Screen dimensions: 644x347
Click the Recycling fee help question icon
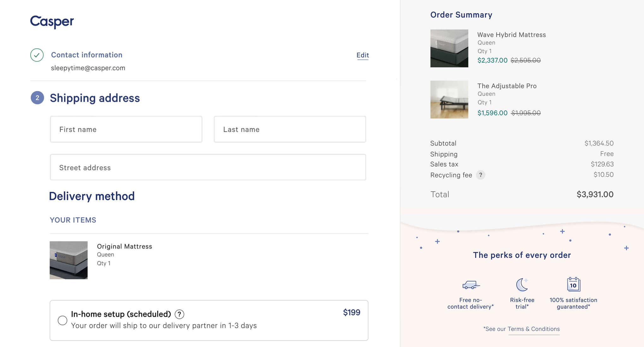[480, 175]
